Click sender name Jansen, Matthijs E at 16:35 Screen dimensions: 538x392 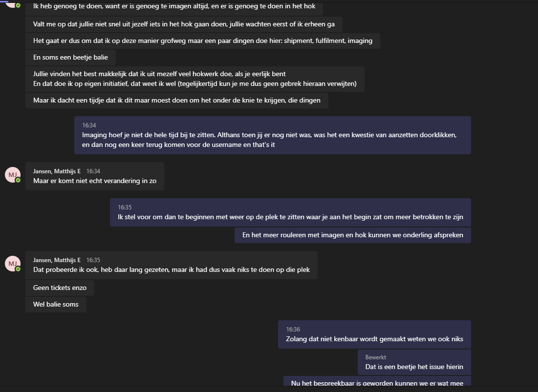57,260
